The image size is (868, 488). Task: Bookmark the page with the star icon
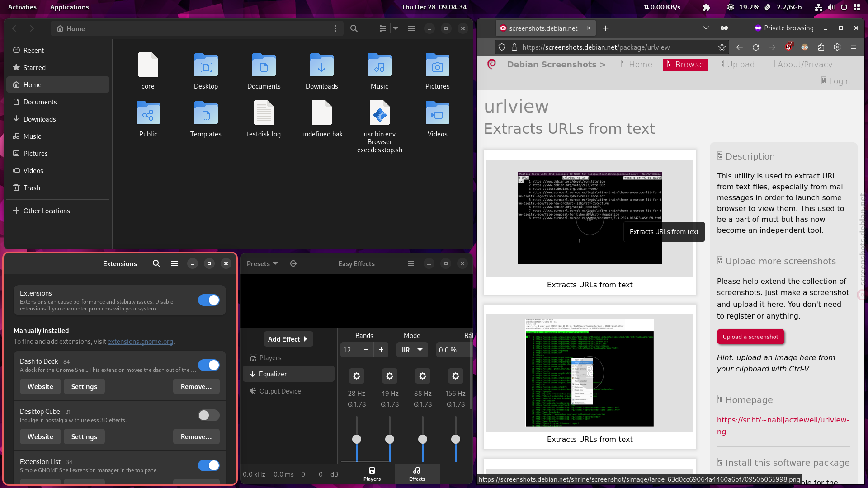[722, 47]
